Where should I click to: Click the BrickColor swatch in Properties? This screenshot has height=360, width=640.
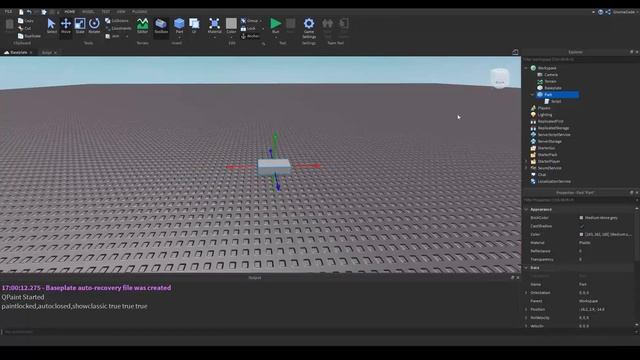coord(581,218)
